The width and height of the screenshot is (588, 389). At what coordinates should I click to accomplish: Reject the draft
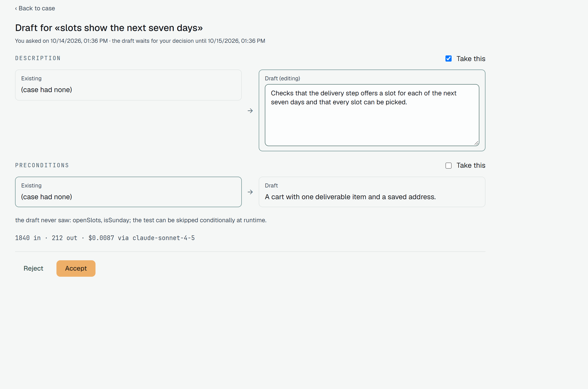click(33, 268)
